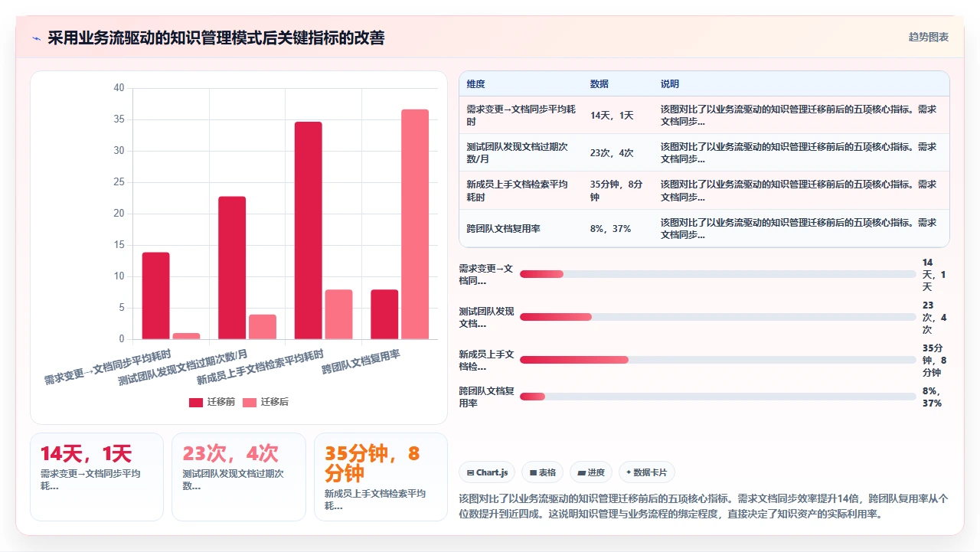
Task: Click the 迁移前 bar for 需求变更→文档同步平均耗时
Action: [x=156, y=296]
